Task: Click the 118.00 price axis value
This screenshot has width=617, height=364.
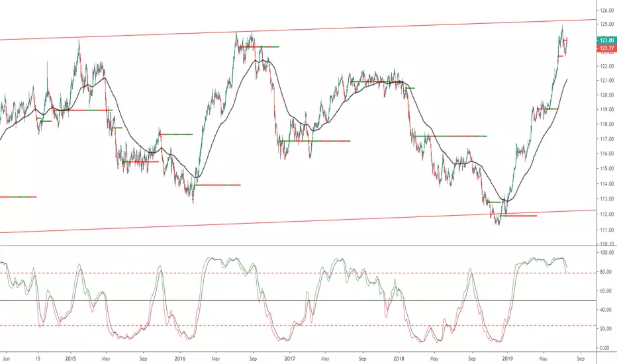Action: coord(607,124)
